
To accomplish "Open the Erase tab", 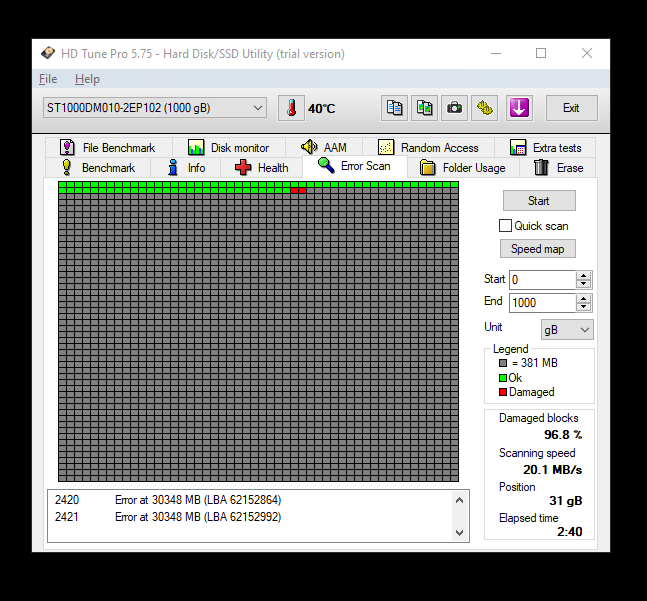I will [x=557, y=168].
